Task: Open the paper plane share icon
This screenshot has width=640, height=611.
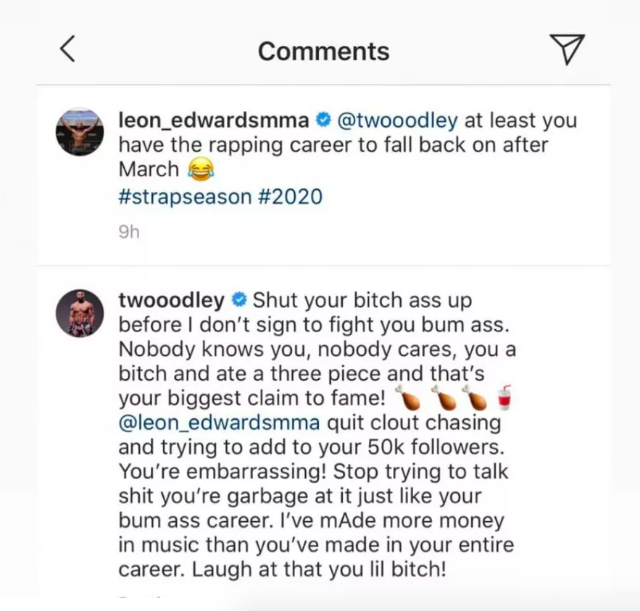Action: pos(567,50)
